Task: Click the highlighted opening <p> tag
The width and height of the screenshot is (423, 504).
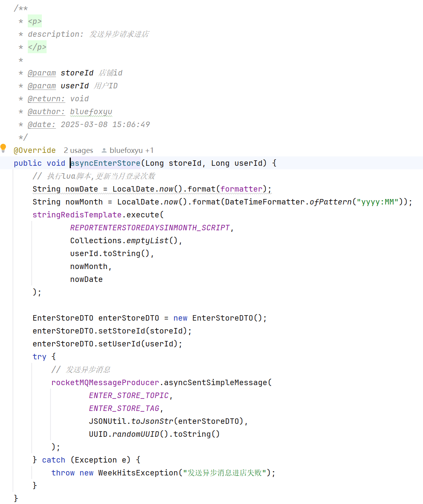Action: [35, 22]
